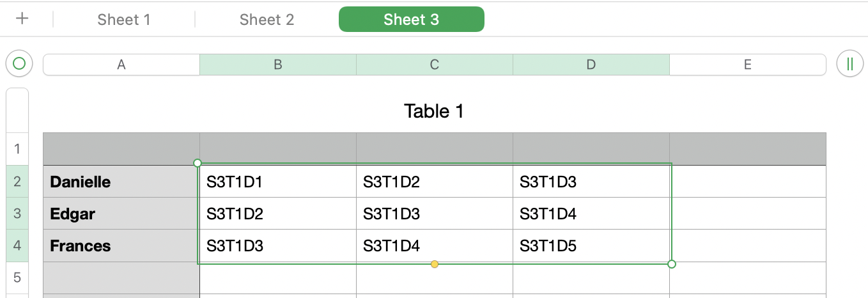The width and height of the screenshot is (868, 298).
Task: Select row 5 header
Action: point(17,278)
